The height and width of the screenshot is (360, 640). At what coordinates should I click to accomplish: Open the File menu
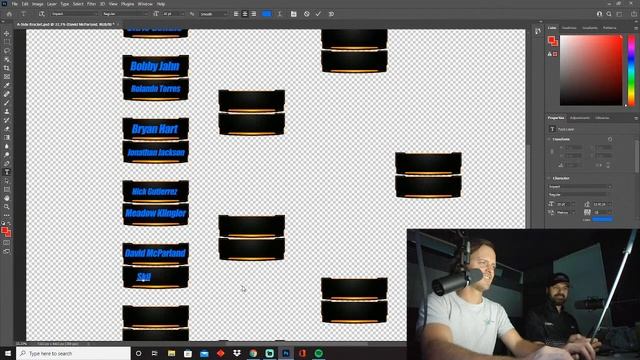click(14, 4)
